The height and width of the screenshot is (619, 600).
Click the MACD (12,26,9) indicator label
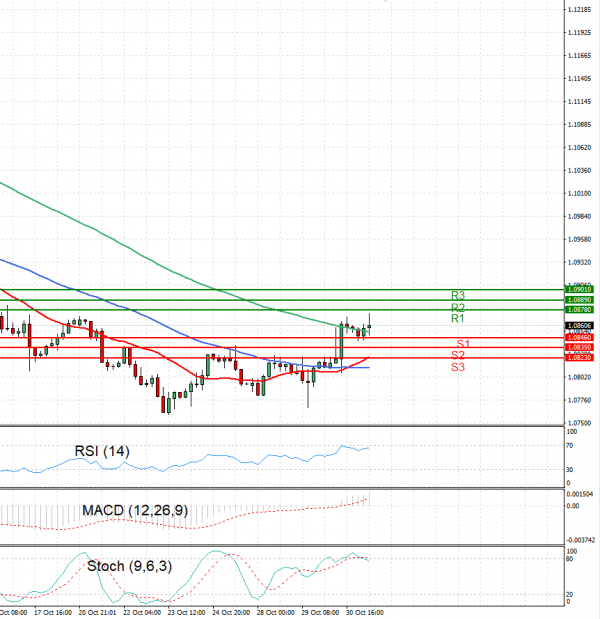tap(135, 510)
